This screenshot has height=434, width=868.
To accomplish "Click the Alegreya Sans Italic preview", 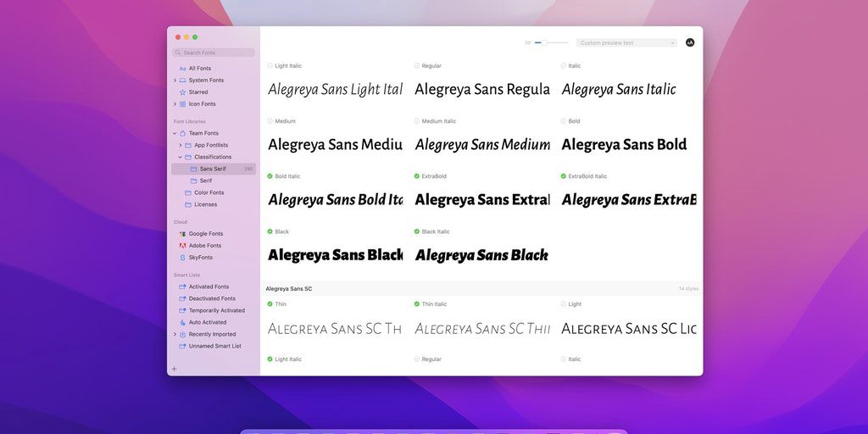I will coord(619,89).
